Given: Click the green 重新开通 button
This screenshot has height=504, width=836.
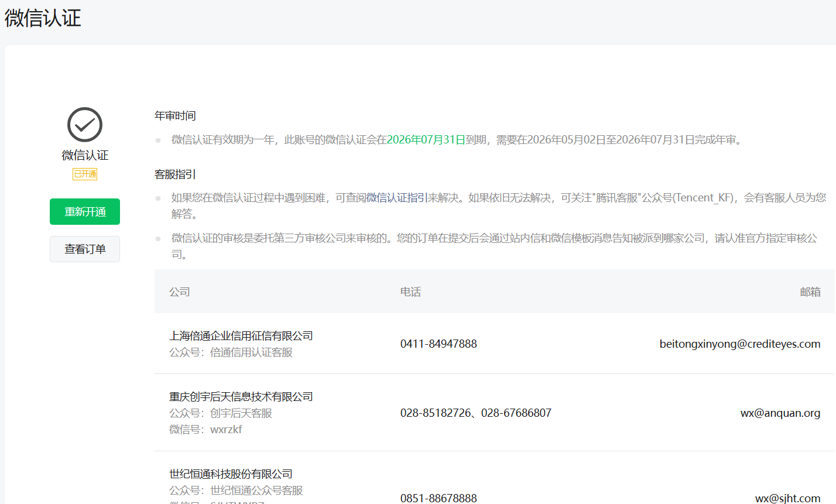Looking at the screenshot, I should point(85,211).
